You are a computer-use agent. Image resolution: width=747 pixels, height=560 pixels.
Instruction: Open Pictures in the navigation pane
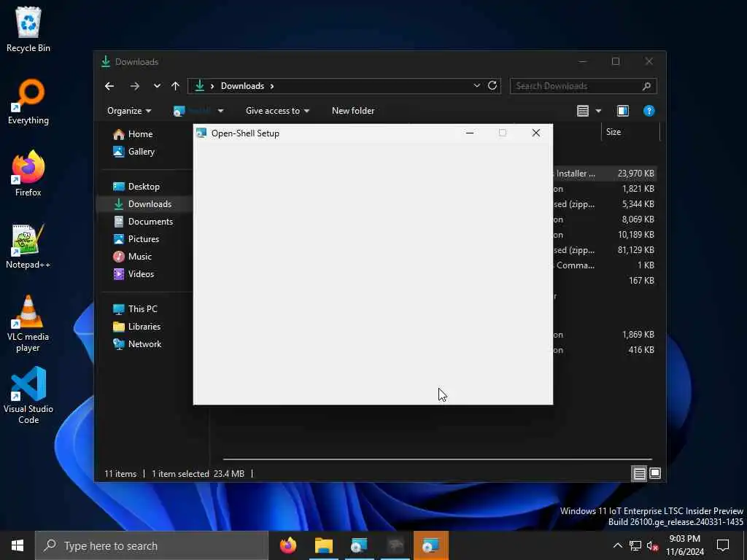pos(136,239)
